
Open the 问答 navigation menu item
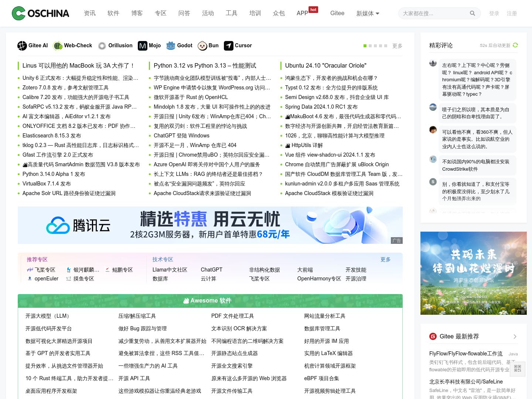click(184, 13)
